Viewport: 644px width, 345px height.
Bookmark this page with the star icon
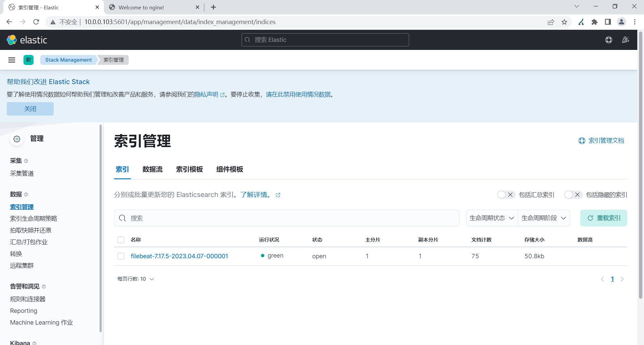click(565, 22)
